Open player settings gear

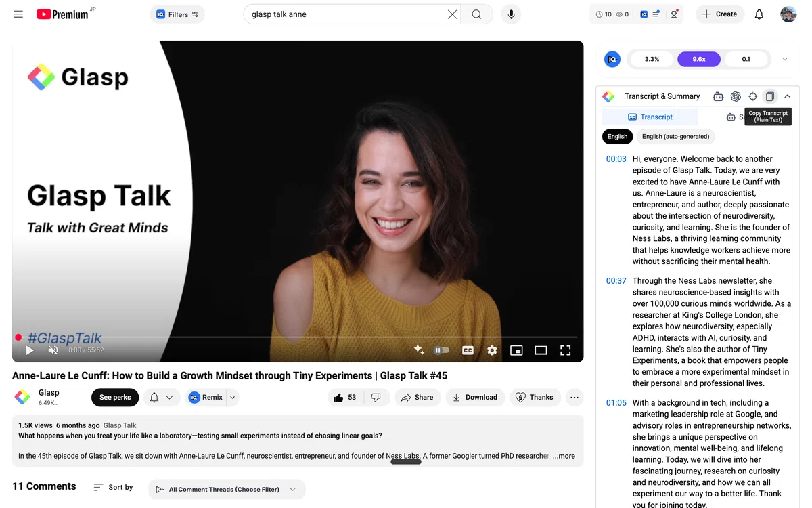coord(492,350)
